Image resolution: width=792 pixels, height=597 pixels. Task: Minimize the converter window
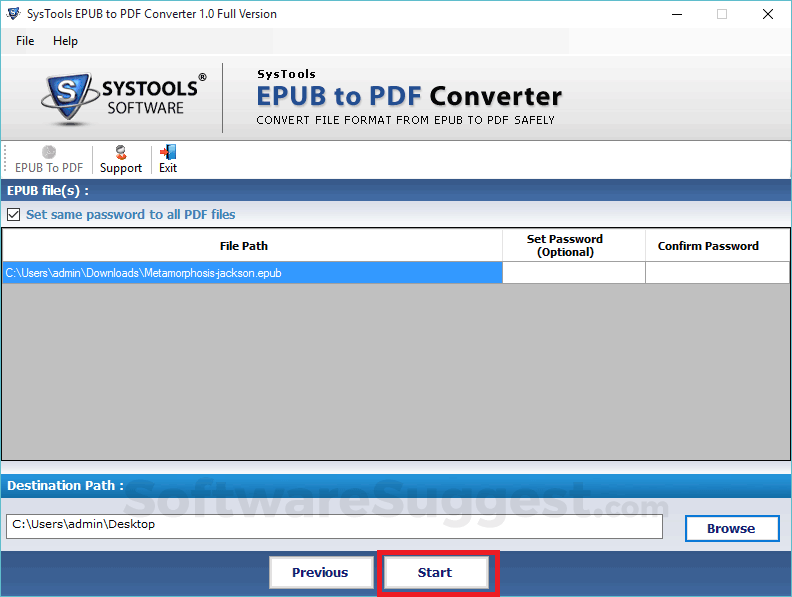(677, 14)
